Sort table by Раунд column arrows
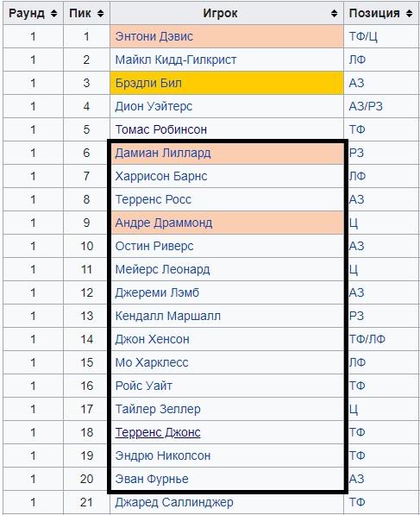 (54, 14)
